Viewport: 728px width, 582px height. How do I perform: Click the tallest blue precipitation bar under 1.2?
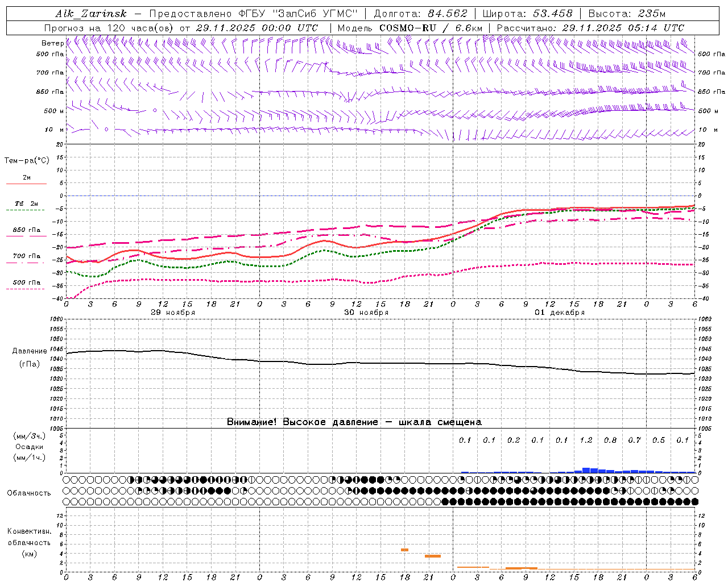[x=586, y=470]
